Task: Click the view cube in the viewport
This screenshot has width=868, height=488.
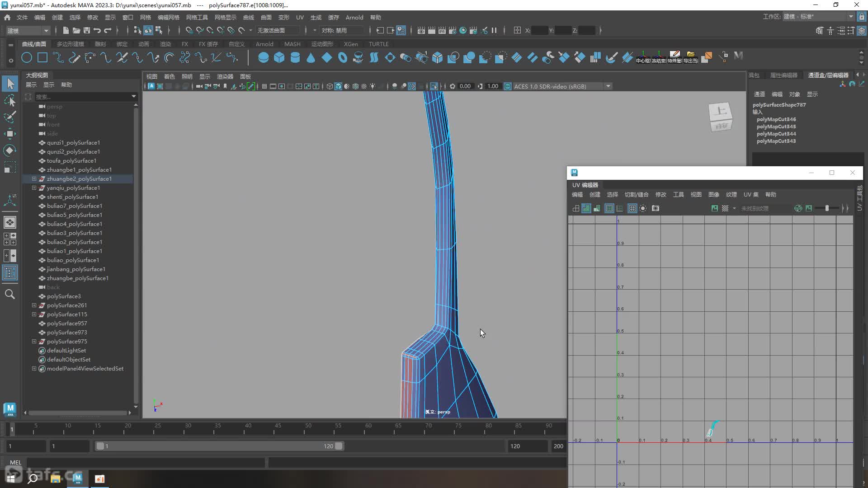Action: [x=721, y=117]
